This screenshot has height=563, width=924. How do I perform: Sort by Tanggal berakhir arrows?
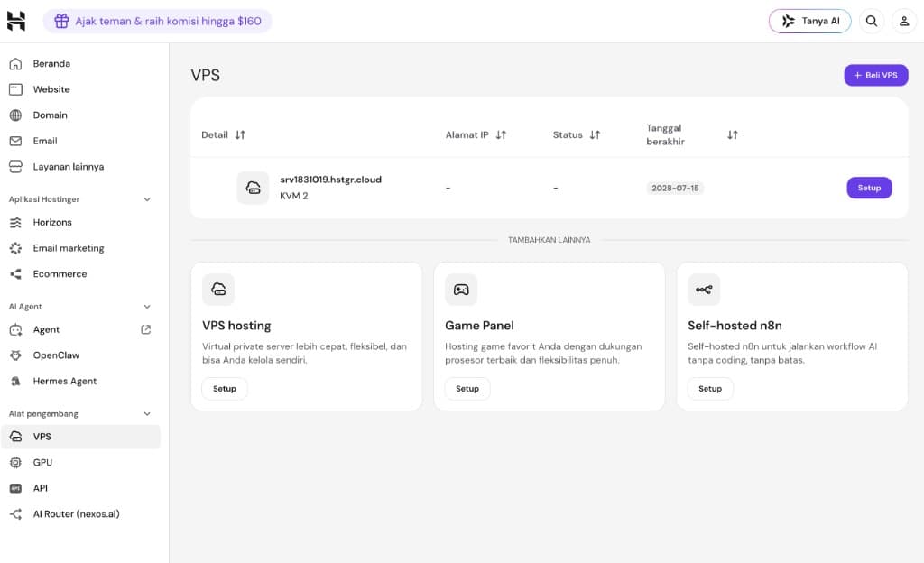(x=733, y=134)
